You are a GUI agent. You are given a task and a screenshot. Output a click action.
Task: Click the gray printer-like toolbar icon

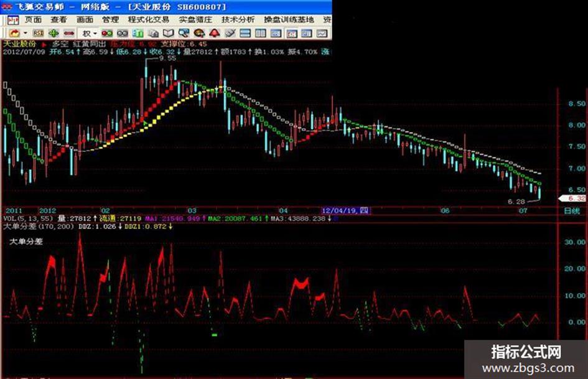coord(153,34)
